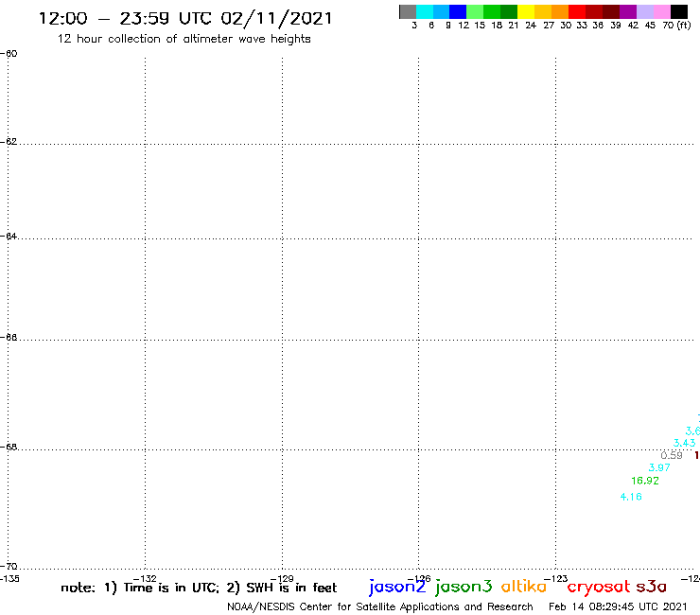The width and height of the screenshot is (700, 615).
Task: Click the lavender swatch before label 45
Action: pos(645,11)
